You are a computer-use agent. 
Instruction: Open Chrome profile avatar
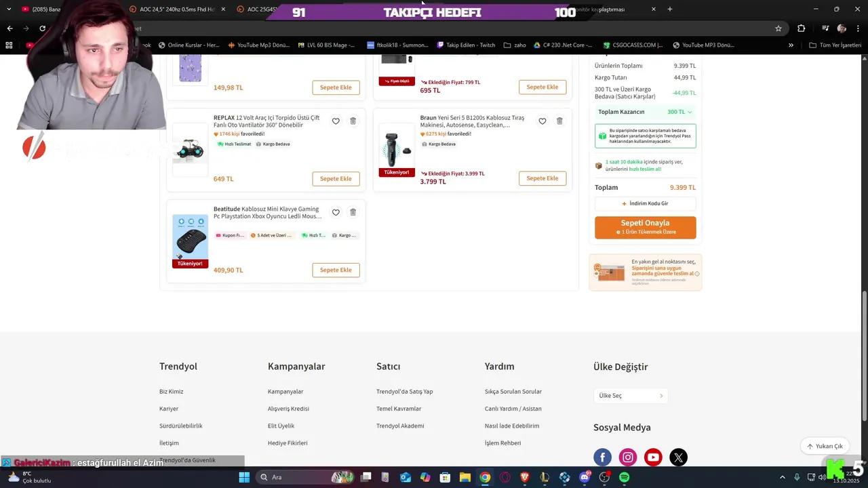[842, 28]
